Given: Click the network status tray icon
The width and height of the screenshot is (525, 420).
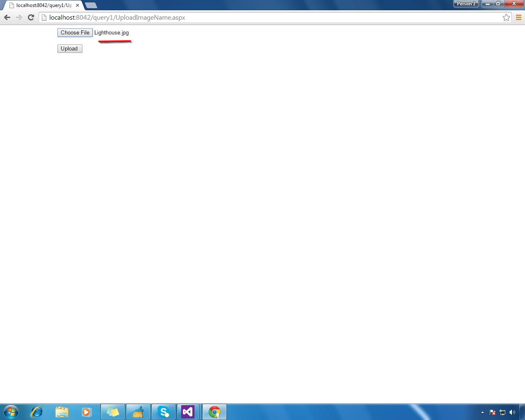Looking at the screenshot, I should (x=502, y=413).
